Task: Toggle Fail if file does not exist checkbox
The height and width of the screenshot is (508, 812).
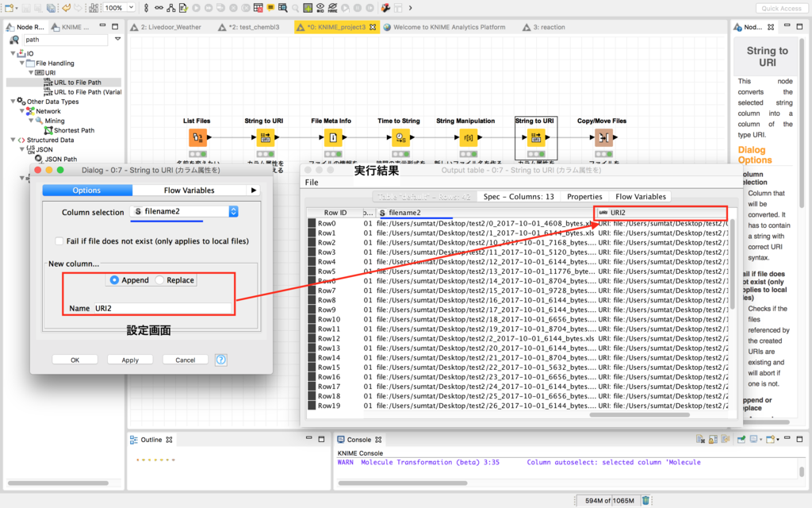Action: click(x=59, y=241)
